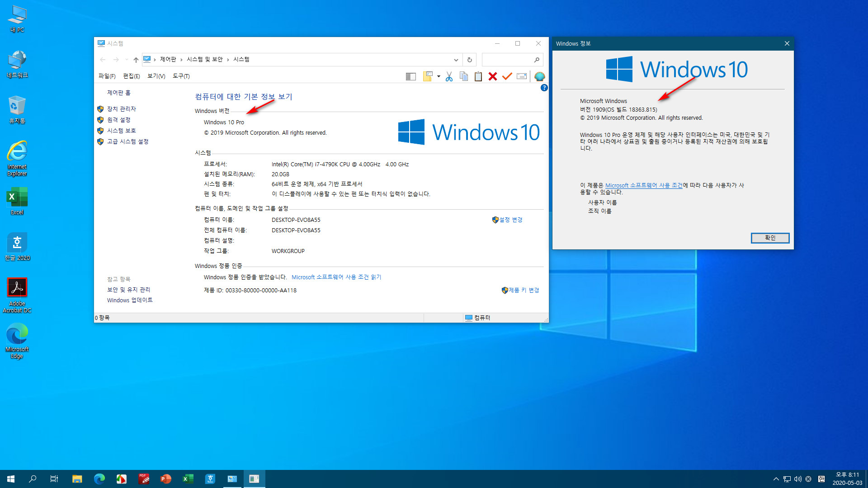The height and width of the screenshot is (488, 868).
Task: Expand the Folder Options dropdown arrow
Action: pos(439,76)
